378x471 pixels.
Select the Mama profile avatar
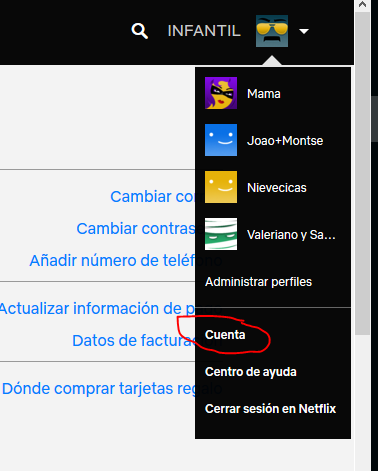tap(221, 93)
